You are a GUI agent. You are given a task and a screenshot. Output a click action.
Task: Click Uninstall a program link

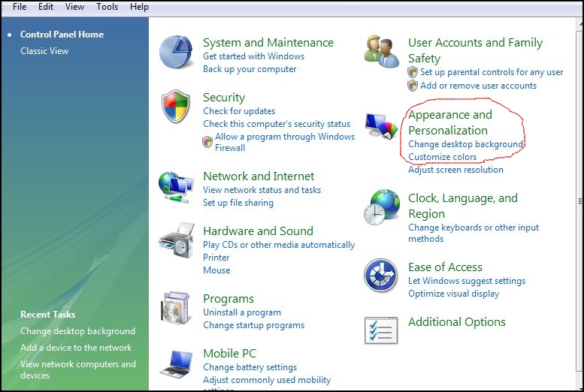tap(242, 312)
